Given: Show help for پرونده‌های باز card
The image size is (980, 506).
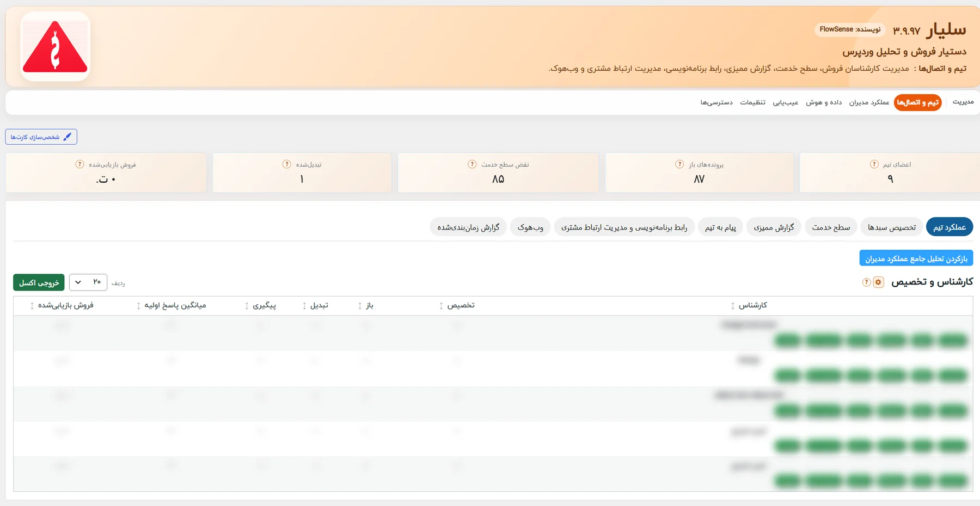Looking at the screenshot, I should point(679,164).
